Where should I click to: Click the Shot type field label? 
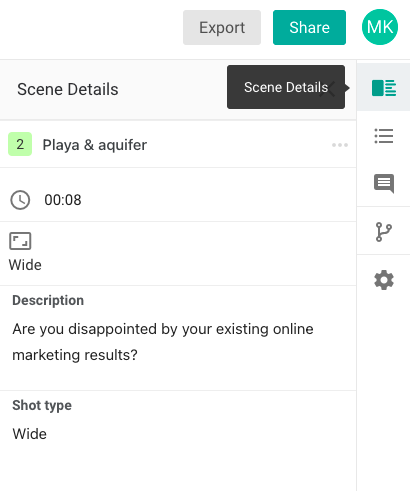coord(42,405)
